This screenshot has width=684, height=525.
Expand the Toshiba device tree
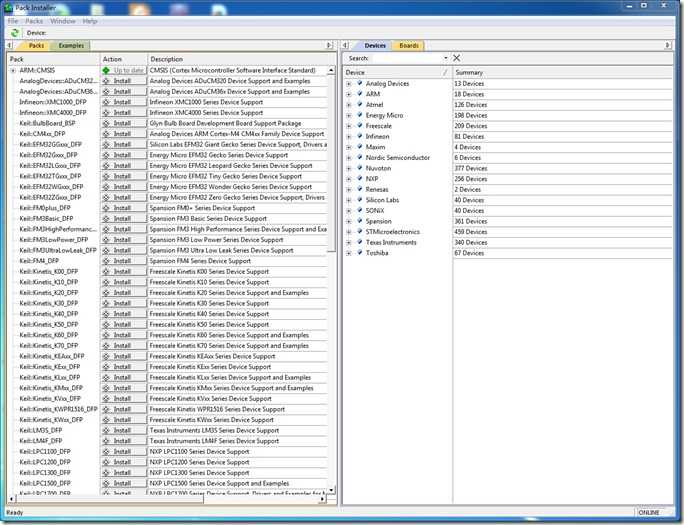[x=349, y=253]
